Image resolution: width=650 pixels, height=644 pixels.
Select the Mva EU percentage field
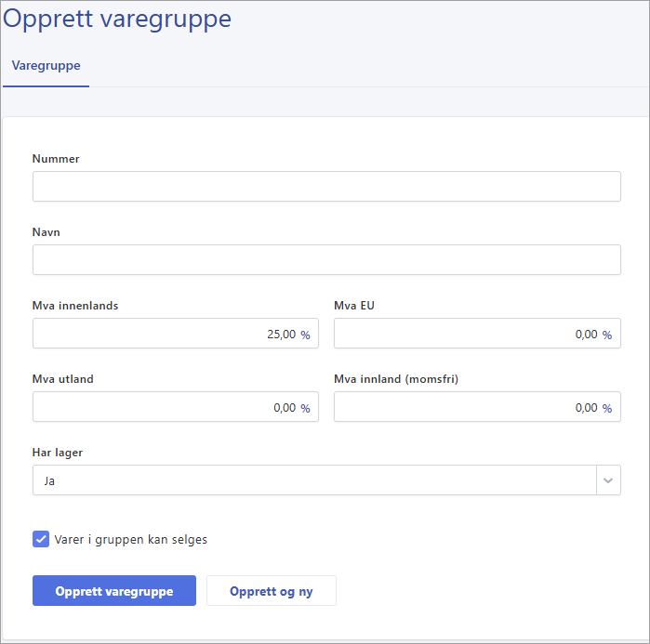pyautogui.click(x=477, y=333)
